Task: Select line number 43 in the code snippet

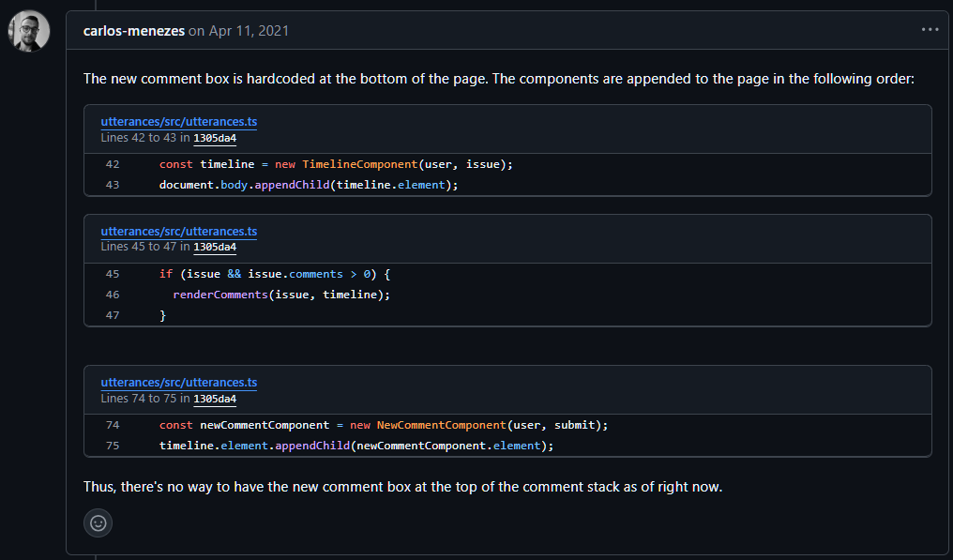Action: click(113, 185)
